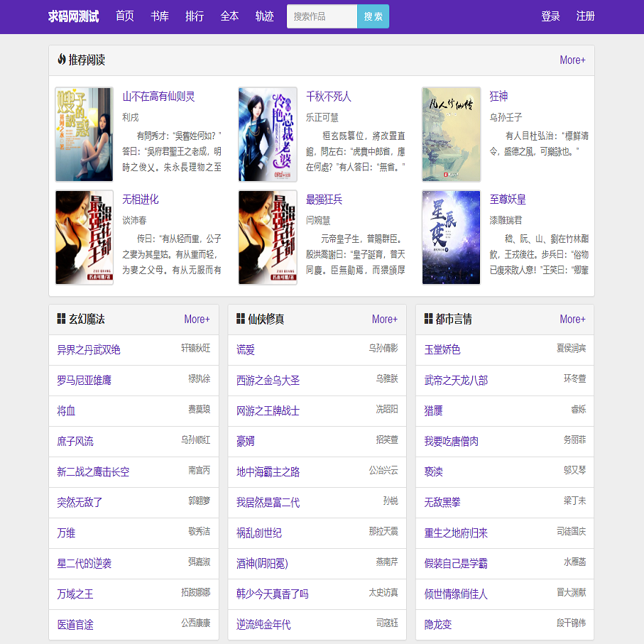Image resolution: width=644 pixels, height=644 pixels.
Task: Open the 至尊妖皇 book cover thumbnail
Action: point(451,237)
